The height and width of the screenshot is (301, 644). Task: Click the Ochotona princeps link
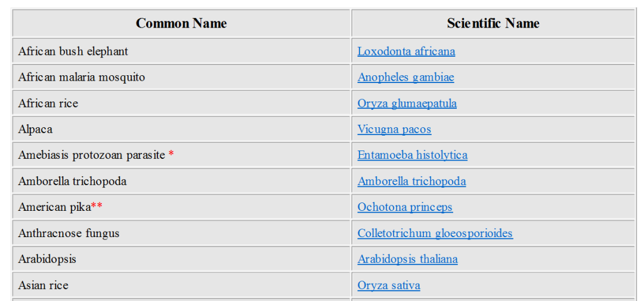[405, 207]
